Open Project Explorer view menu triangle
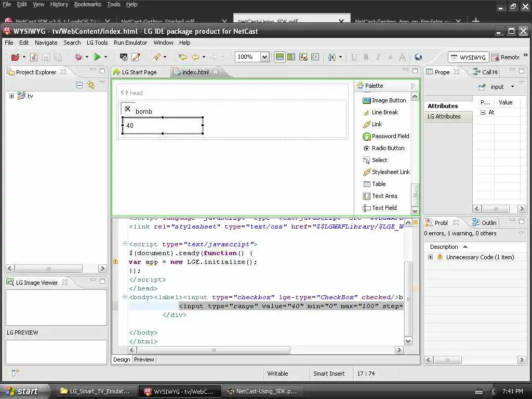This screenshot has height=399, width=532. tap(102, 83)
